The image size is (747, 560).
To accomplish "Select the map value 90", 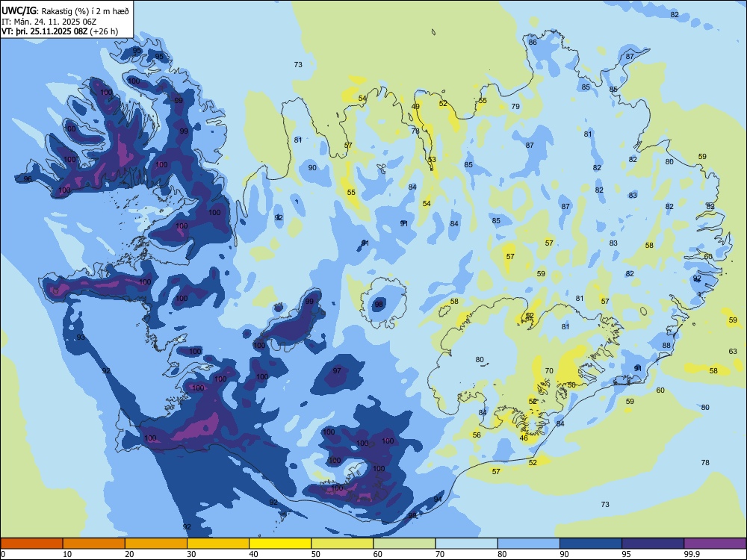I will coord(312,167).
